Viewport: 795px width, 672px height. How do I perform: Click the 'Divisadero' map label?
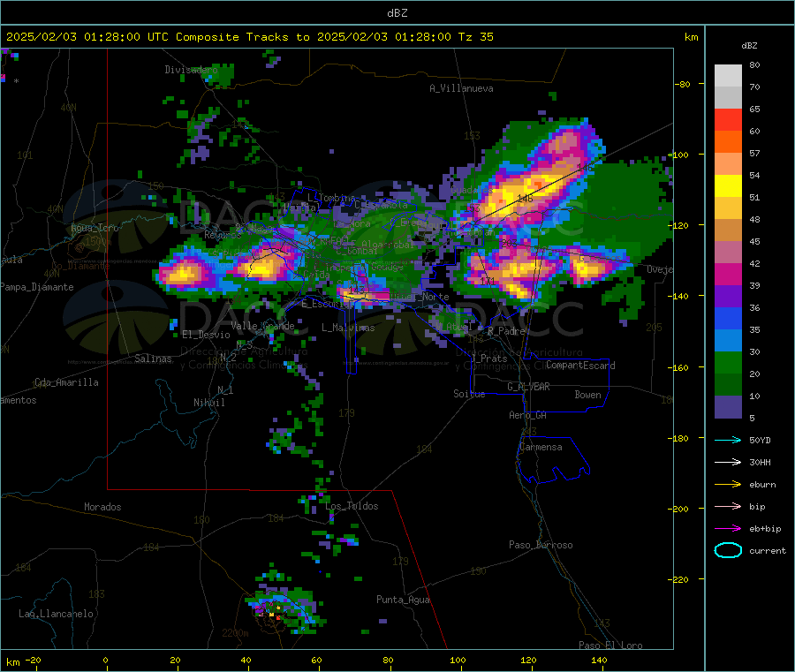(x=191, y=70)
